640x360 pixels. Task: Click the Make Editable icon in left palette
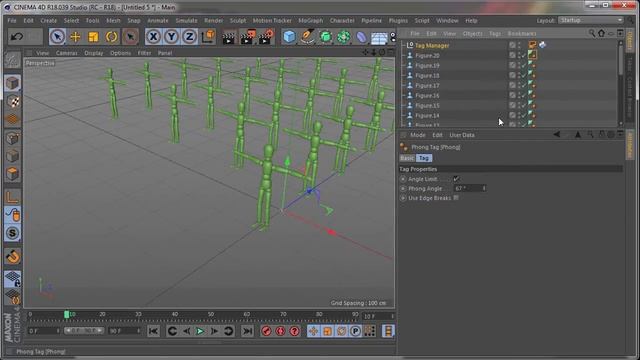point(12,60)
